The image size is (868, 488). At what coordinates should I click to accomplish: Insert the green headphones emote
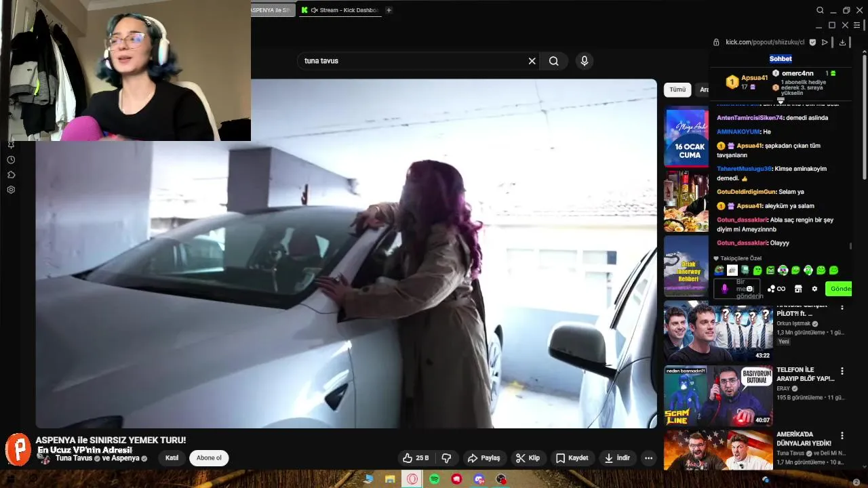point(808,270)
